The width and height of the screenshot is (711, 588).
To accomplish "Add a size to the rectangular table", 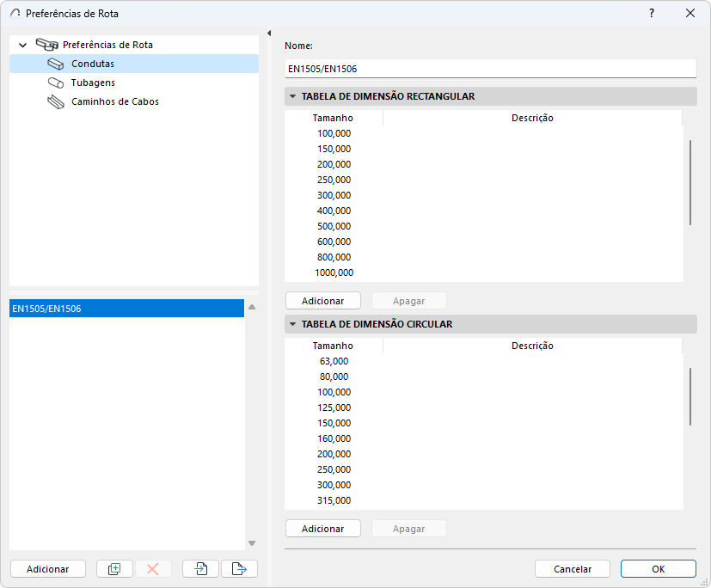I will [x=322, y=301].
